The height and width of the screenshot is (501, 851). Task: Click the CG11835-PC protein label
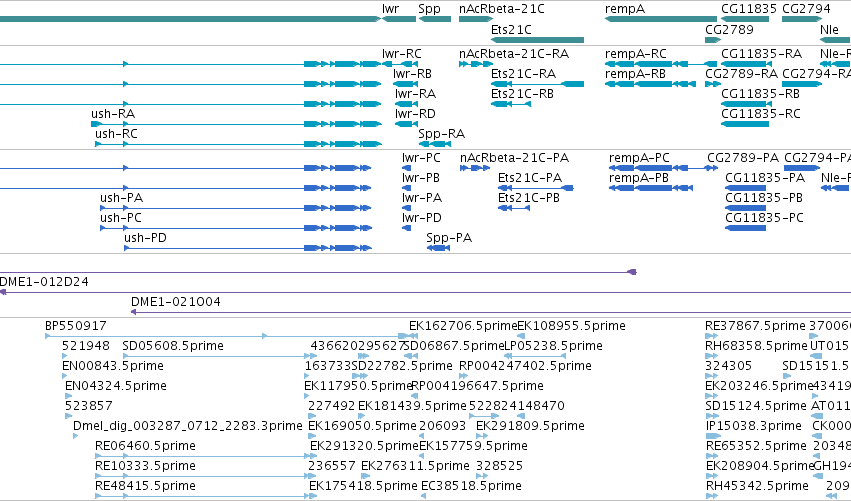coord(764,218)
